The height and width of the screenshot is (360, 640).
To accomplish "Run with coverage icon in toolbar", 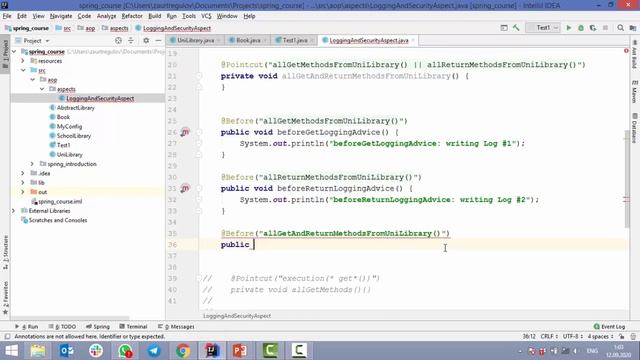I will pos(593,28).
